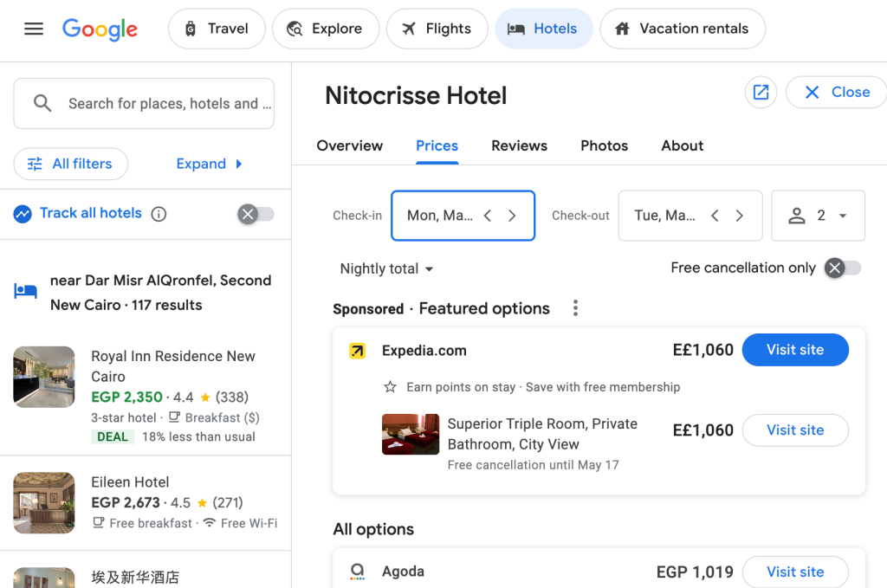Enable Track all hotels toggle
887x588 pixels.
tap(256, 214)
